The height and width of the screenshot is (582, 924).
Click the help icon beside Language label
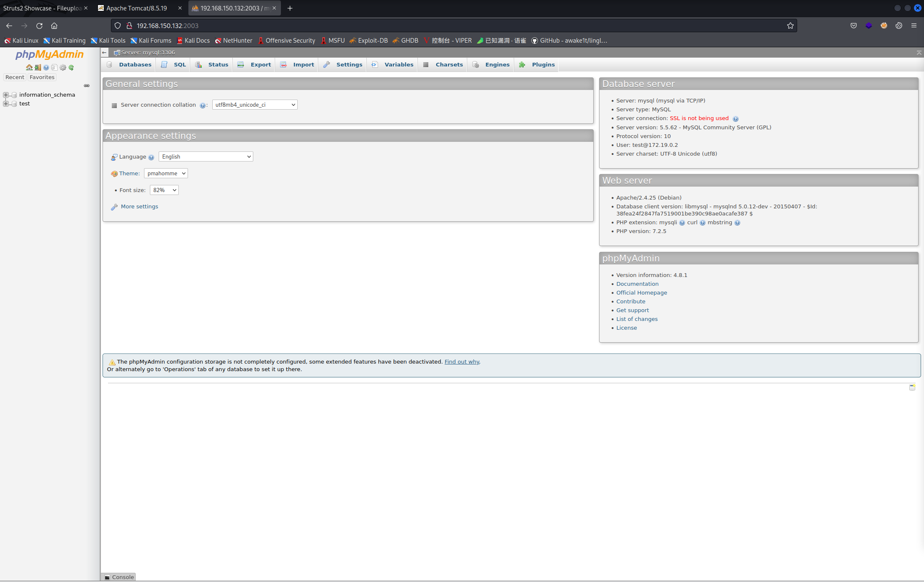[x=151, y=157]
